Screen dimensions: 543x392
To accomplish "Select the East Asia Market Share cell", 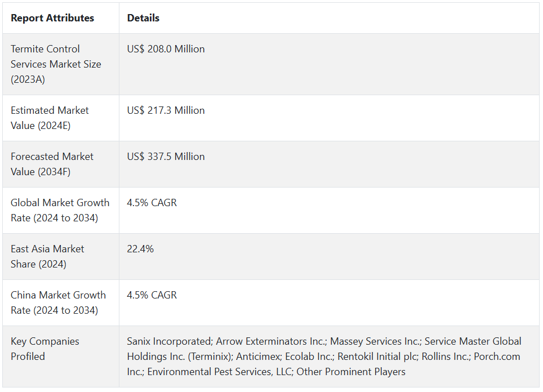I will [47, 256].
